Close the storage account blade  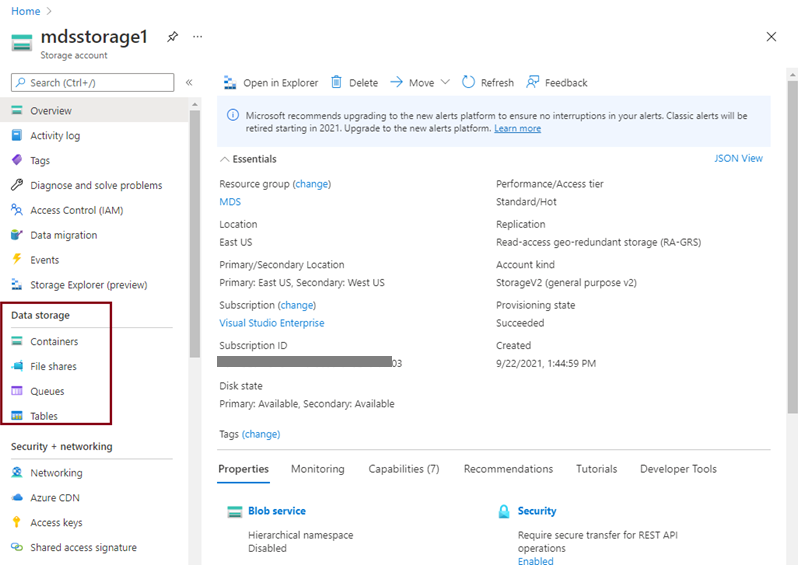(x=771, y=37)
